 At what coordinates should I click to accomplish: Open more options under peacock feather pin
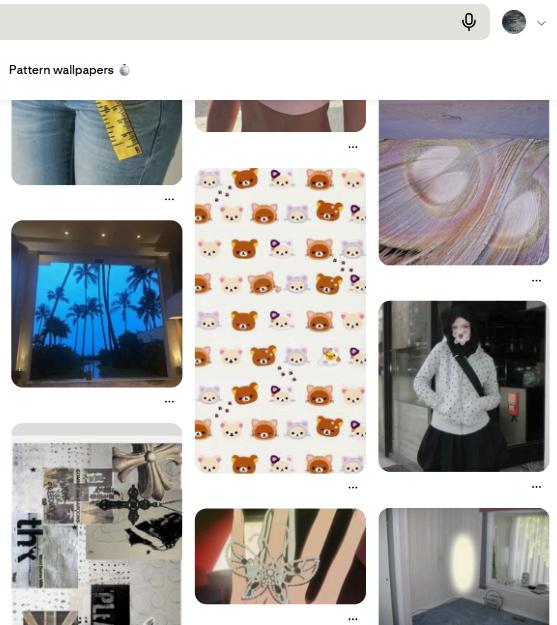(536, 281)
